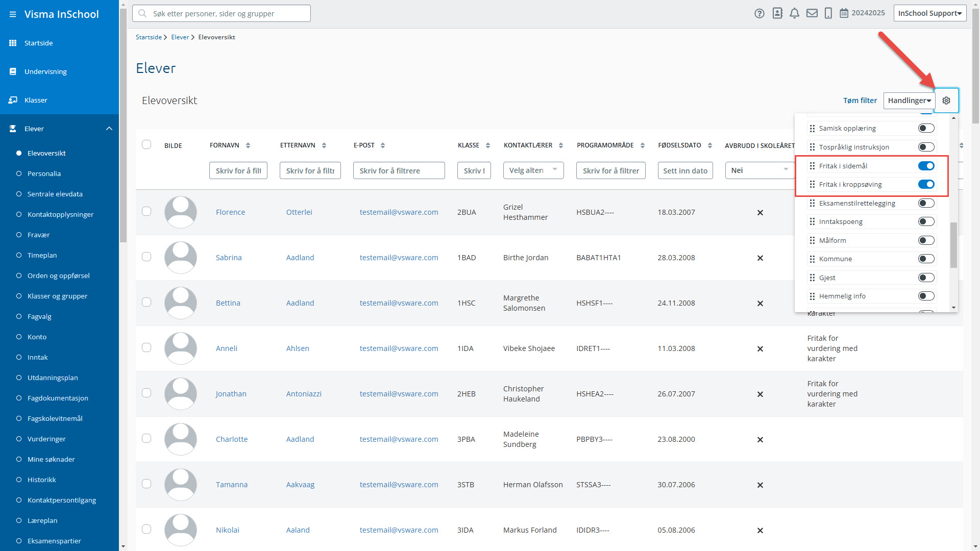The height and width of the screenshot is (551, 980).
Task: Expand the Kontaktlærer filter dropdown
Action: 533,170
